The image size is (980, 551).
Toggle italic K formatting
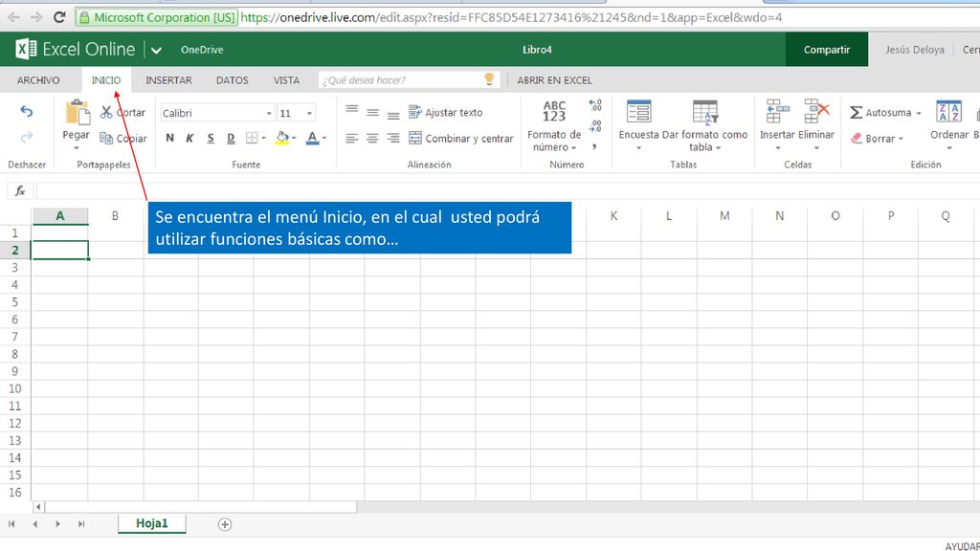coord(190,138)
